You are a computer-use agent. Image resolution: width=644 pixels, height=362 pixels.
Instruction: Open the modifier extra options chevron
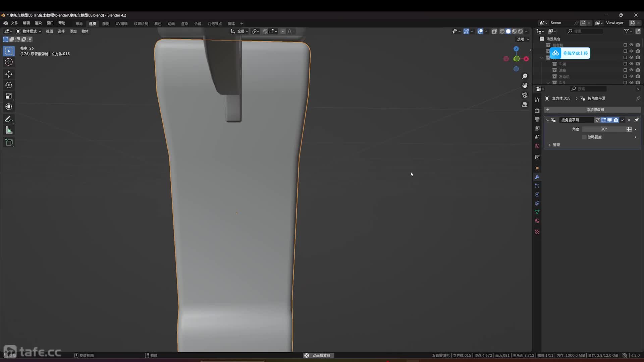[623, 120]
